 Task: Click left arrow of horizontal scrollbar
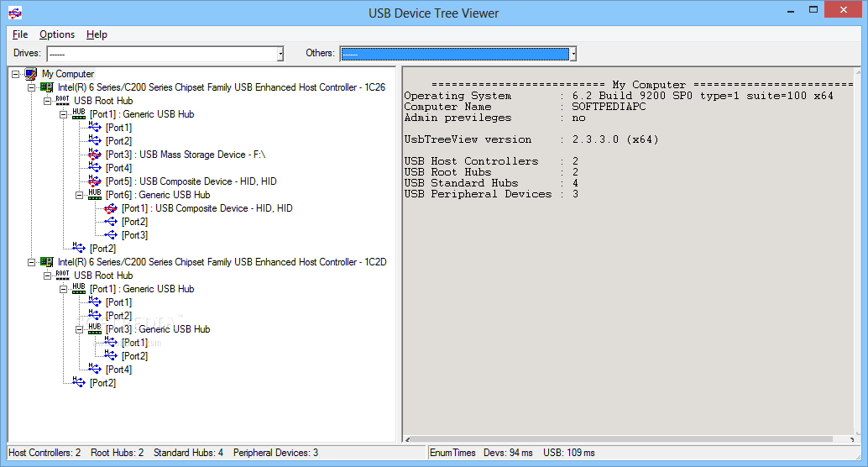pos(407,439)
